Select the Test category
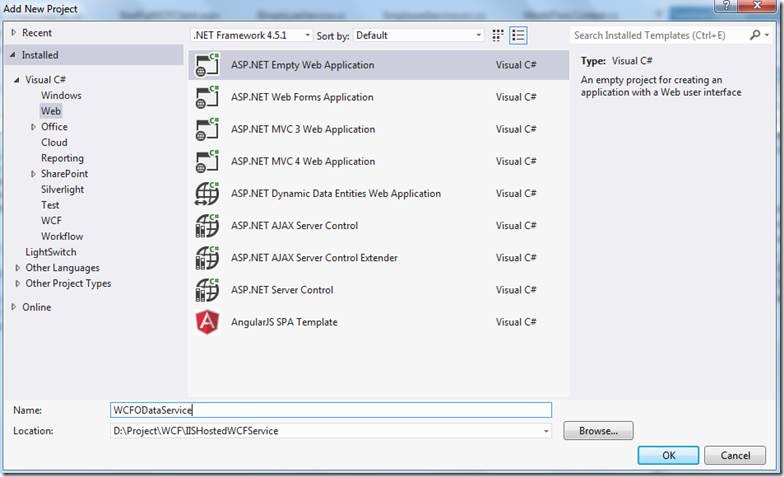This screenshot has width=784, height=477. click(50, 205)
